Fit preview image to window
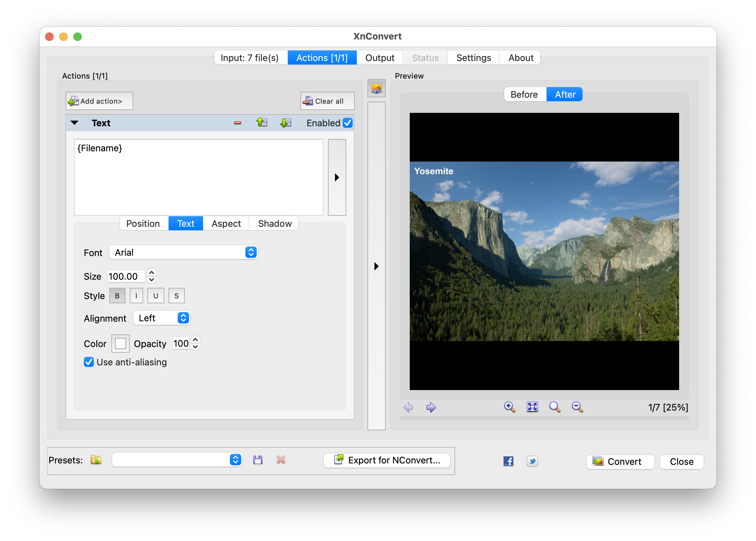 532,407
